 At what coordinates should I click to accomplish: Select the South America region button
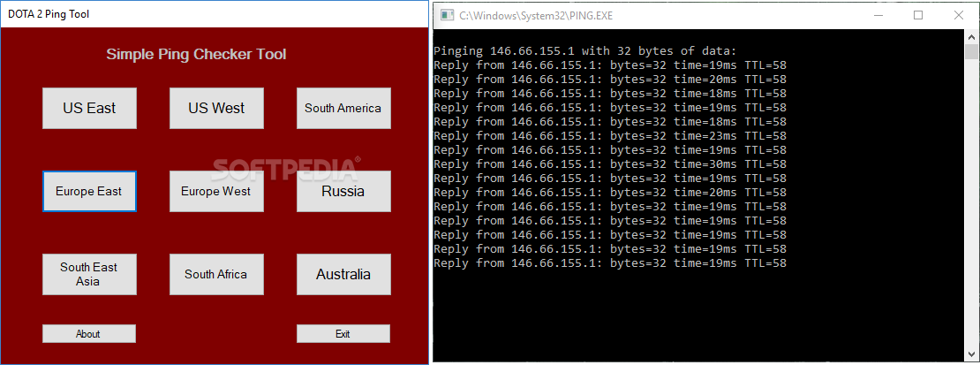click(343, 109)
